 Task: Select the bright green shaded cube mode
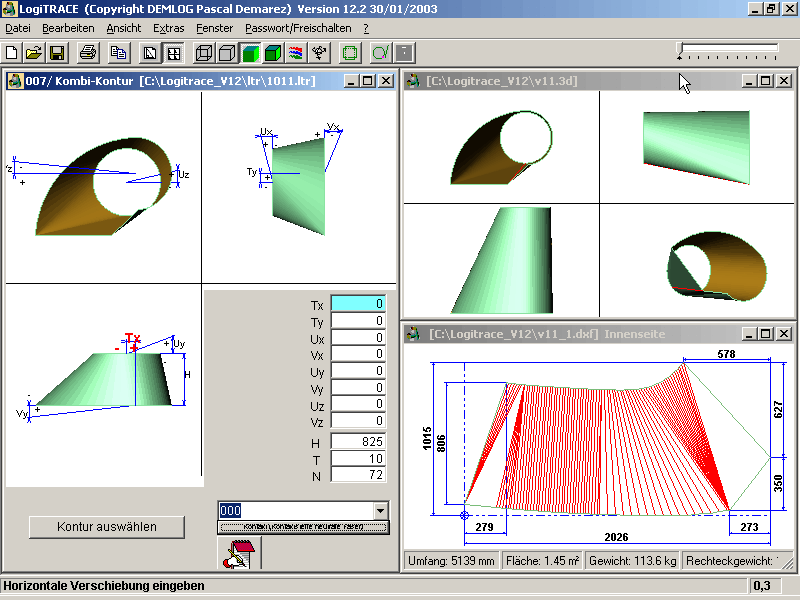point(251,53)
